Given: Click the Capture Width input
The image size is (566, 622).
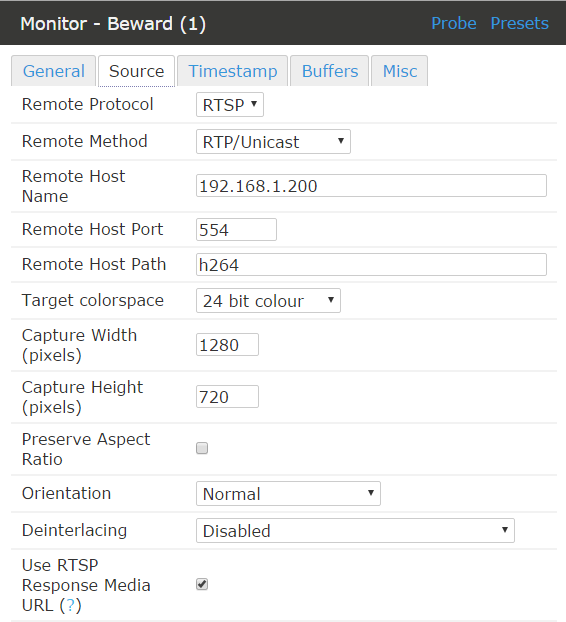Looking at the screenshot, I should (x=227, y=345).
